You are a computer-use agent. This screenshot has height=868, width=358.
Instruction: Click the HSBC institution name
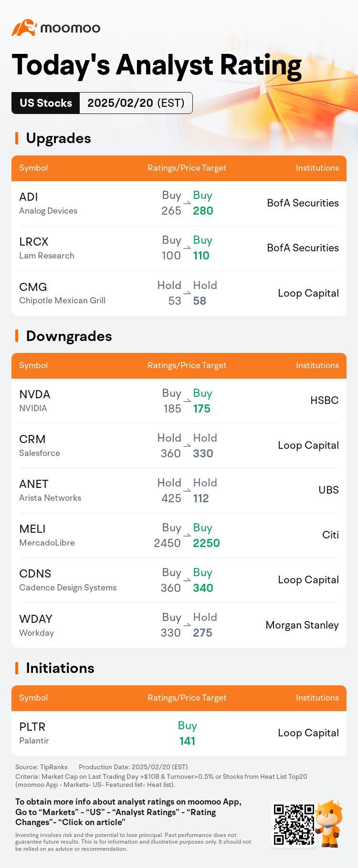[x=325, y=400]
